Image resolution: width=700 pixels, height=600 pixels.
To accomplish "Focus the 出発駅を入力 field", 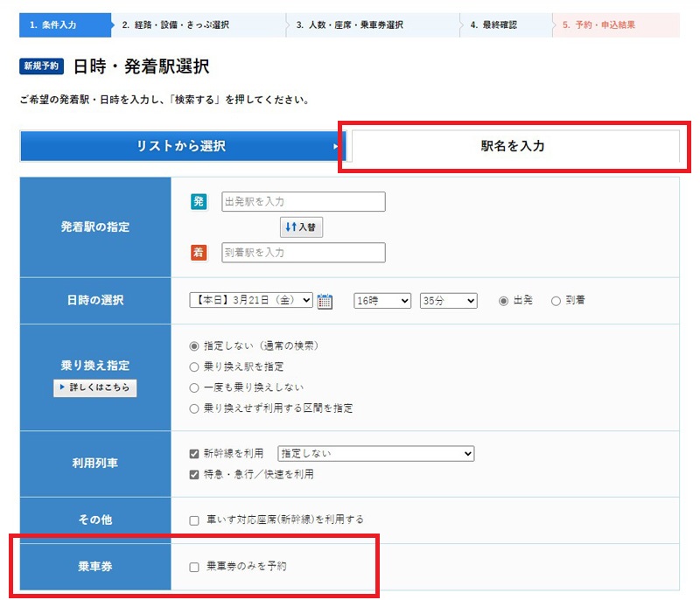I will click(304, 202).
